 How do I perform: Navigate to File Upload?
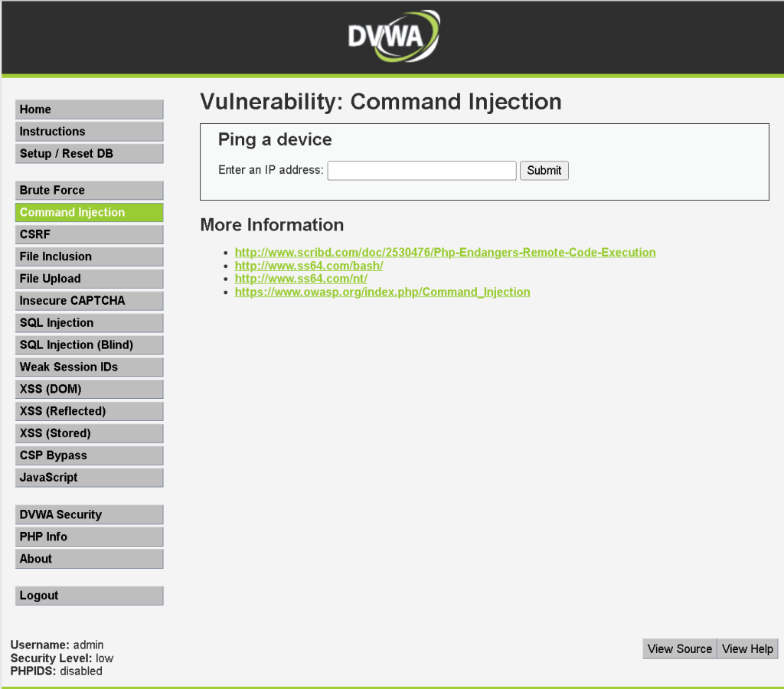coord(89,279)
